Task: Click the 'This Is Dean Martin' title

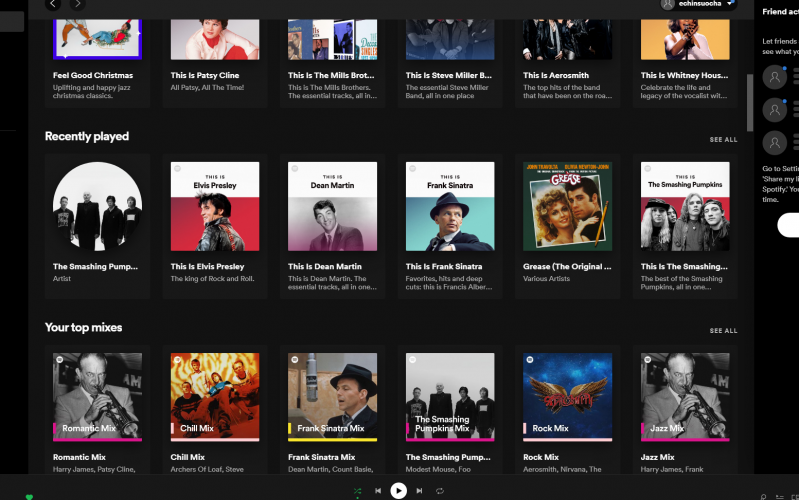Action: [x=325, y=267]
